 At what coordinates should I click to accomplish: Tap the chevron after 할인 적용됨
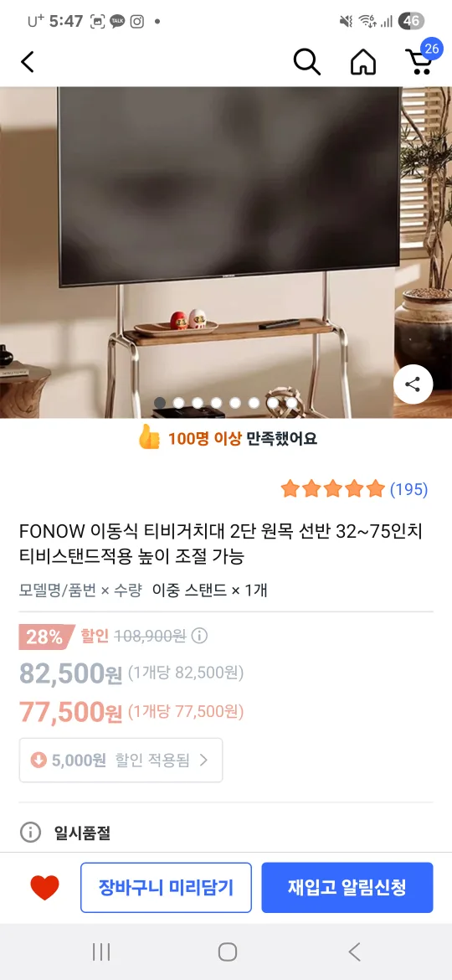tap(203, 760)
